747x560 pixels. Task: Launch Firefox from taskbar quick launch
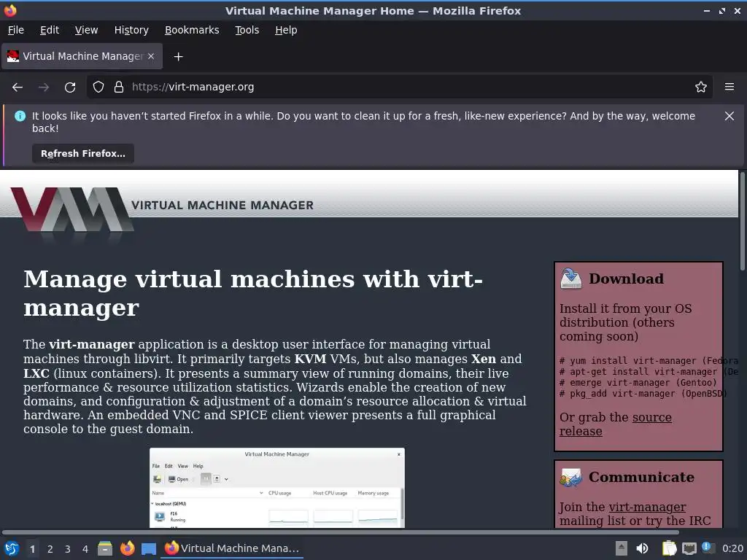127,548
